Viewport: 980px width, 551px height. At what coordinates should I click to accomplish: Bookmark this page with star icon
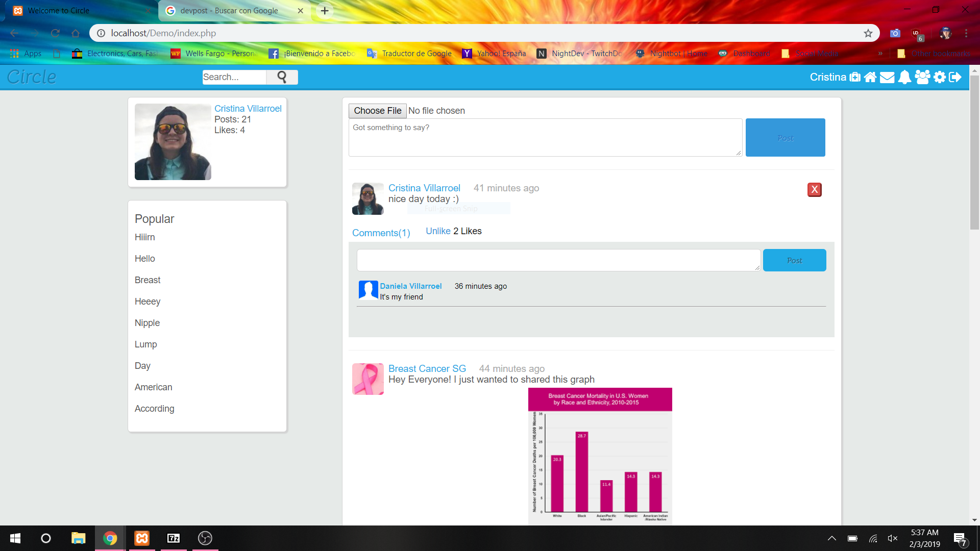[868, 33]
